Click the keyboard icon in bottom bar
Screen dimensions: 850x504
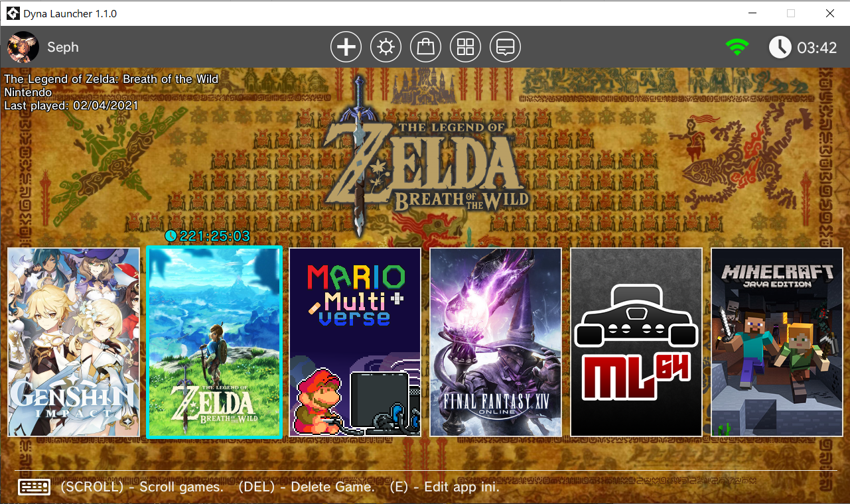pos(35,487)
